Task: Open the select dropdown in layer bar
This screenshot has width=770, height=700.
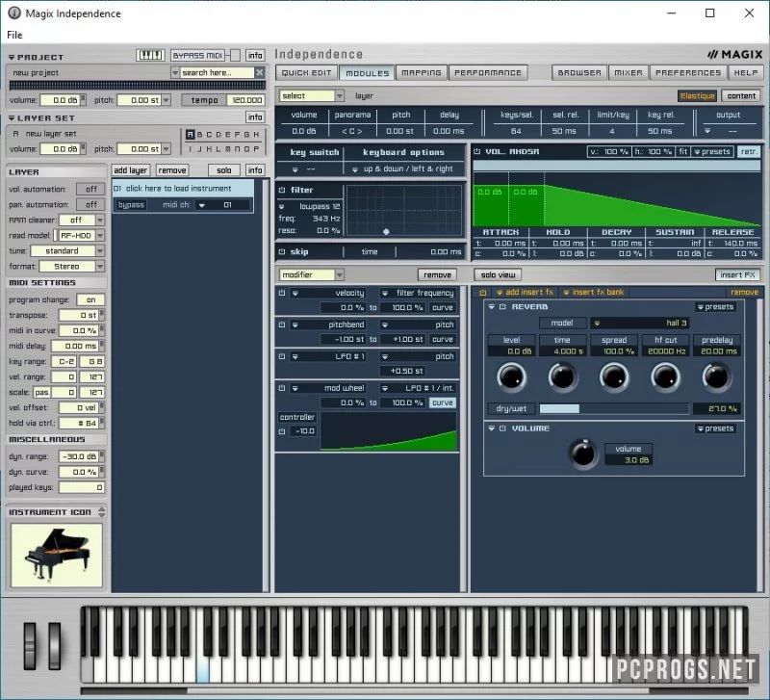Action: click(311, 95)
